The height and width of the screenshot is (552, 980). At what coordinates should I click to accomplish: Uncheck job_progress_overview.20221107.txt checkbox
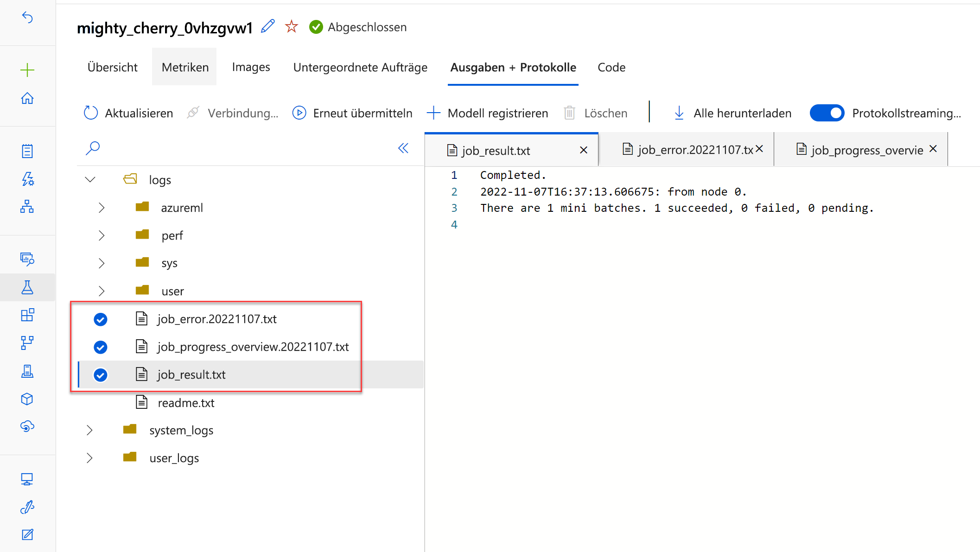click(101, 347)
